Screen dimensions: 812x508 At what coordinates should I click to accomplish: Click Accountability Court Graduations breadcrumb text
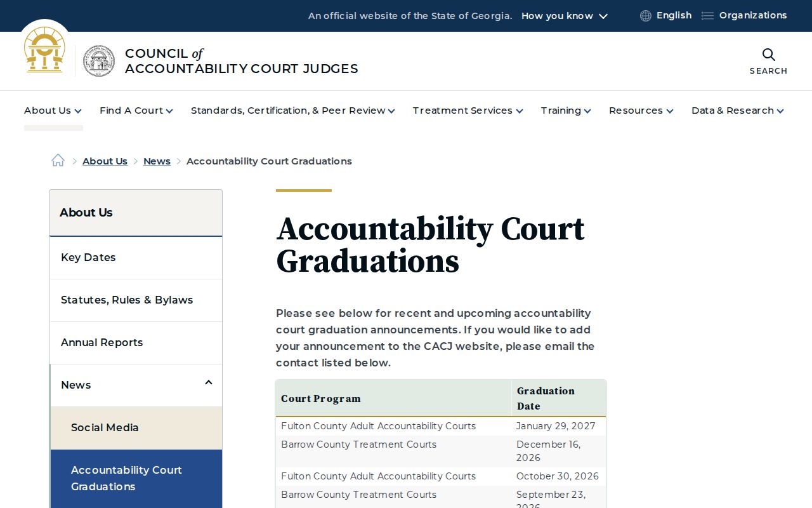(x=269, y=161)
